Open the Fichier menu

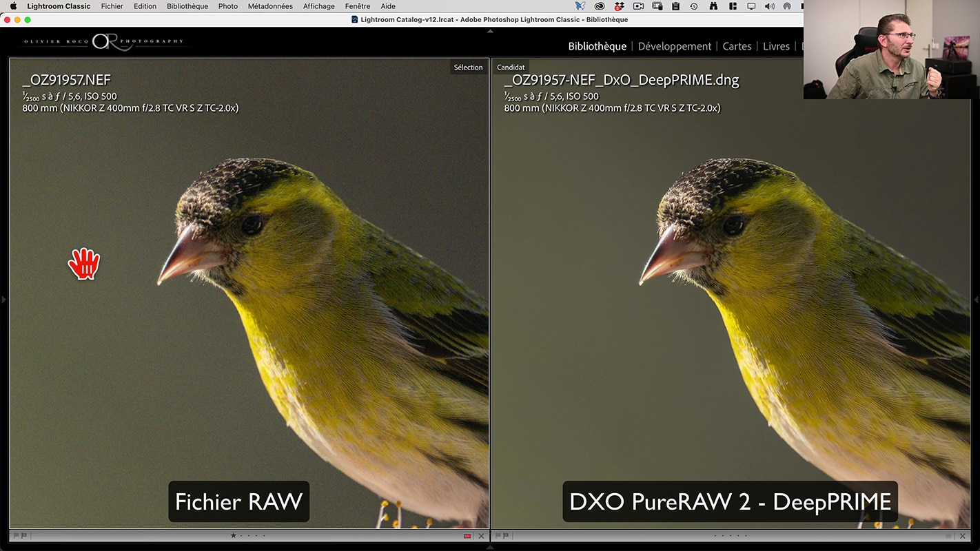coord(112,6)
